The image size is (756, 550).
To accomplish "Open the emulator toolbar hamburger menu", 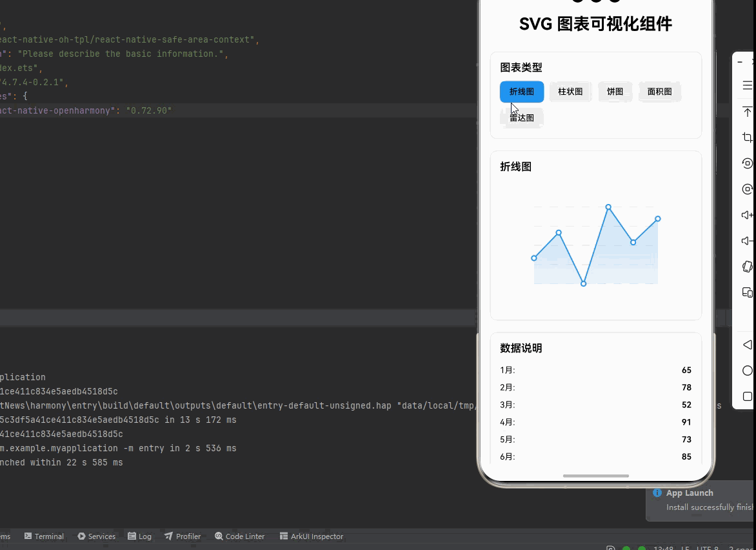I will coord(748,85).
